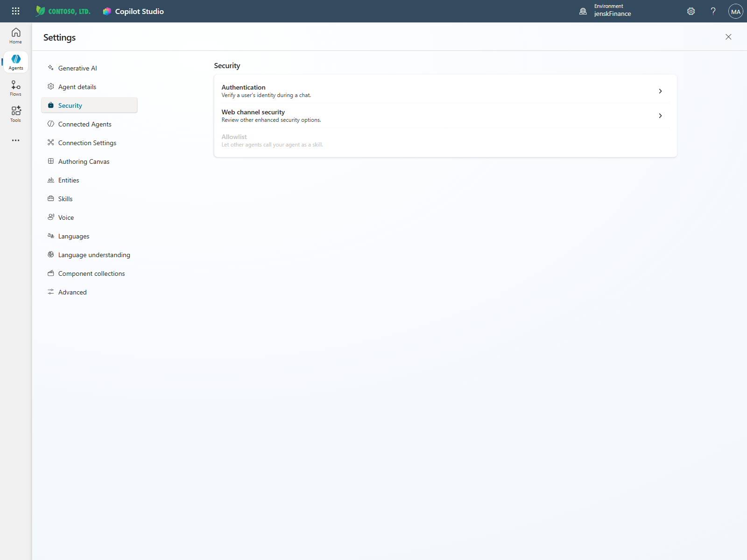The height and width of the screenshot is (560, 747).
Task: Open the Authentication option
Action: tap(445, 91)
